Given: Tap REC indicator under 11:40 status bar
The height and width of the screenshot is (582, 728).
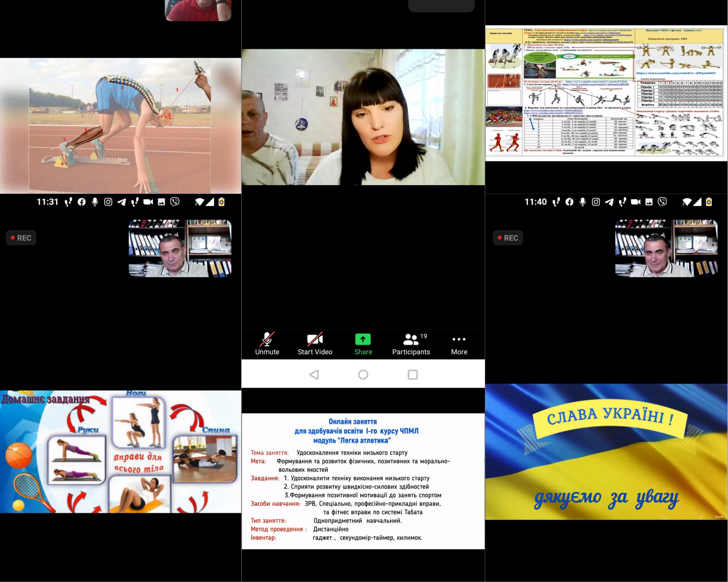Looking at the screenshot, I should pos(508,238).
